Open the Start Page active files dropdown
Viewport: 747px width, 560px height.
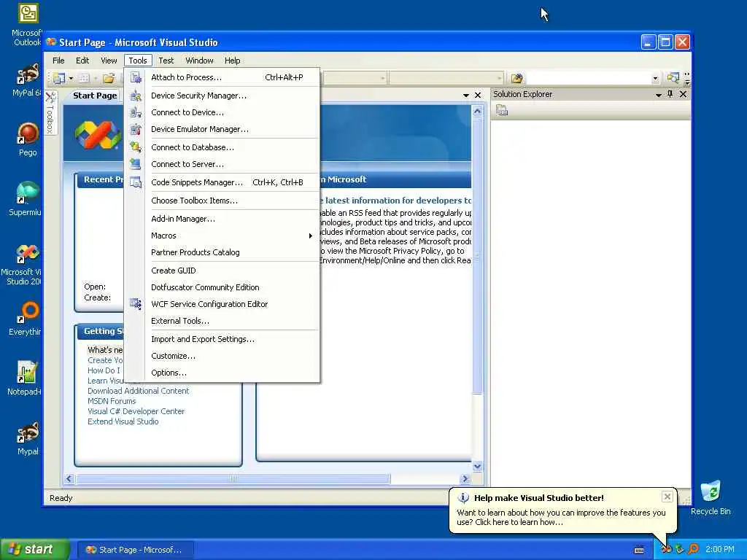click(x=466, y=96)
